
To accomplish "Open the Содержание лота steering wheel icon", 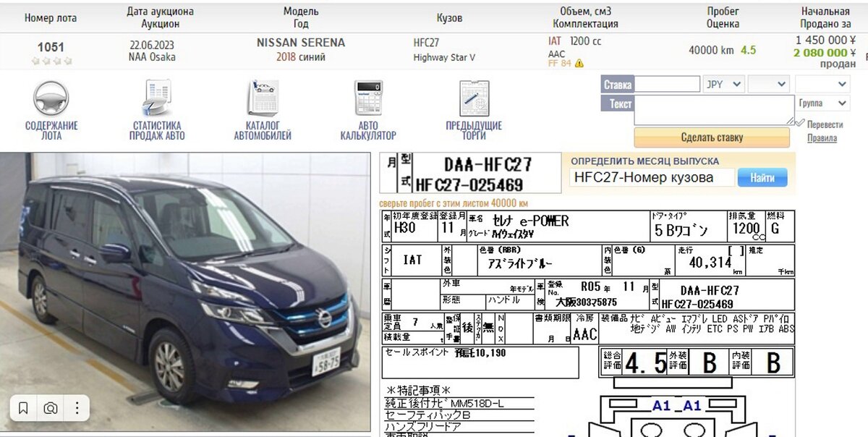I will tap(51, 98).
